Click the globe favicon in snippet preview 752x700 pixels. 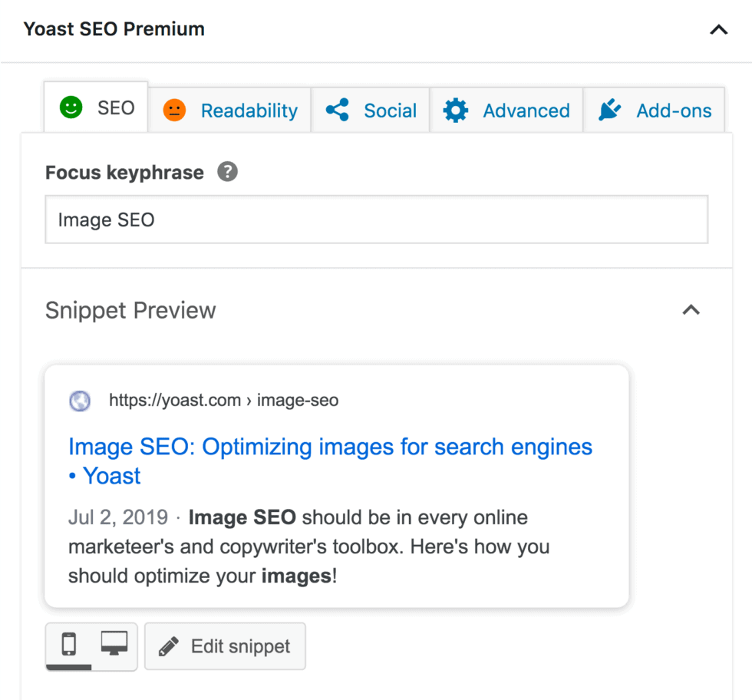coord(80,401)
